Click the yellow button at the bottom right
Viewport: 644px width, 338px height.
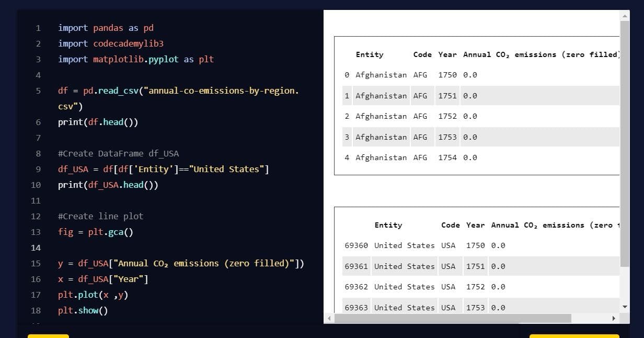(x=573, y=337)
